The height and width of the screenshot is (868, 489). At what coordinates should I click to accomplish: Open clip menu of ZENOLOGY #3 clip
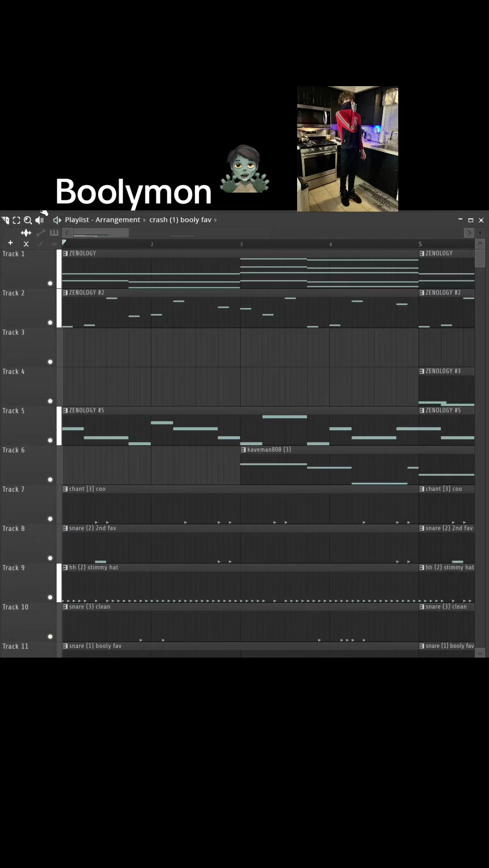pos(422,371)
